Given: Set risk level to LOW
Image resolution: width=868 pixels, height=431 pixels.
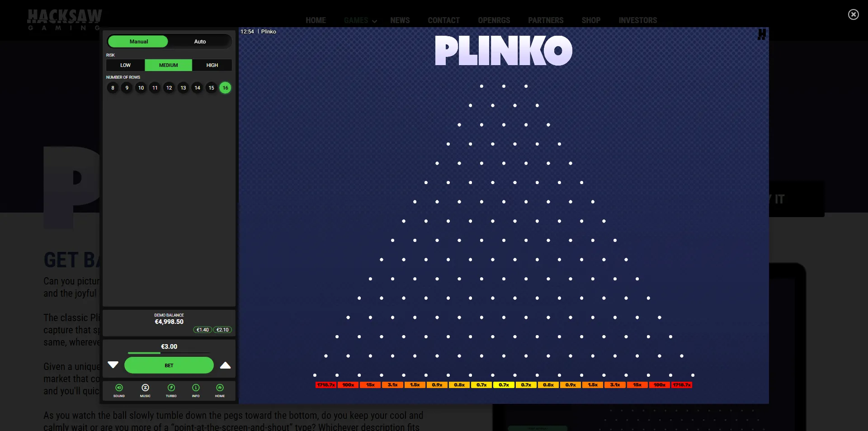Looking at the screenshot, I should [x=125, y=65].
